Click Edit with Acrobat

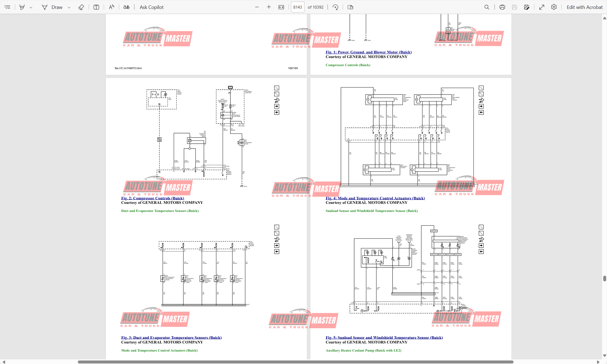tap(584, 7)
